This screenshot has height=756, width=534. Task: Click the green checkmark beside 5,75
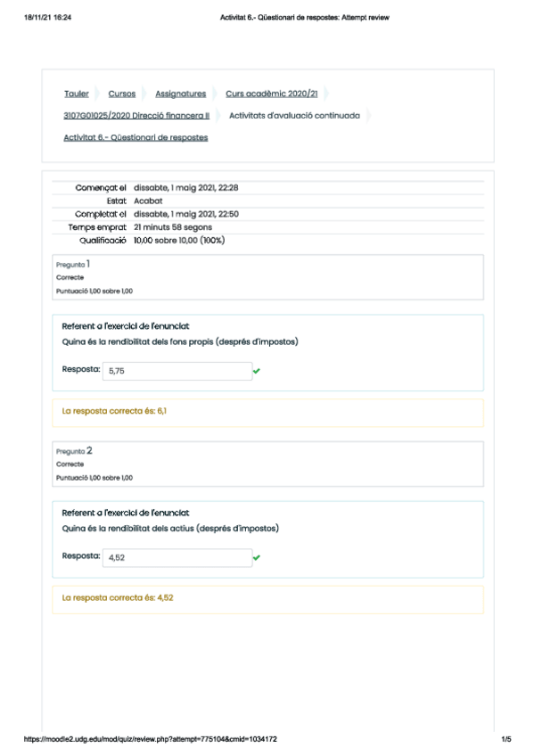257,371
